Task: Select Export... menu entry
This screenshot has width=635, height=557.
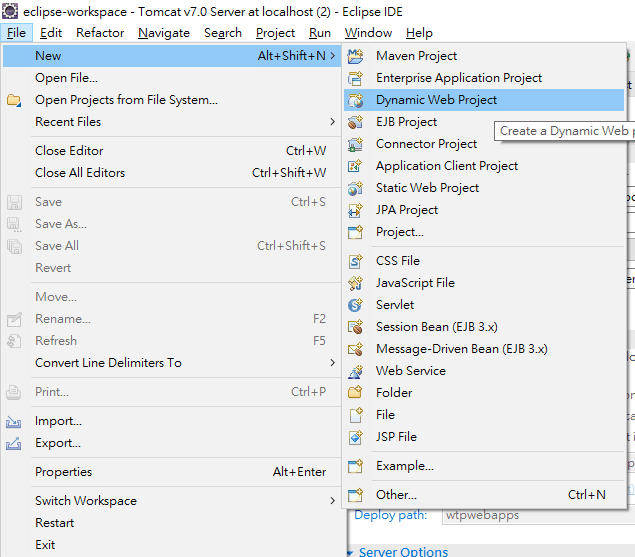Action: click(172, 443)
